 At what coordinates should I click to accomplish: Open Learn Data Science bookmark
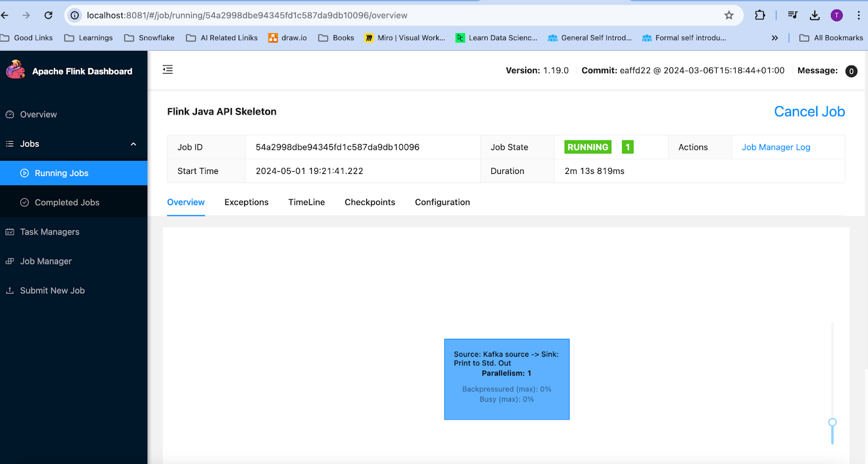[496, 38]
